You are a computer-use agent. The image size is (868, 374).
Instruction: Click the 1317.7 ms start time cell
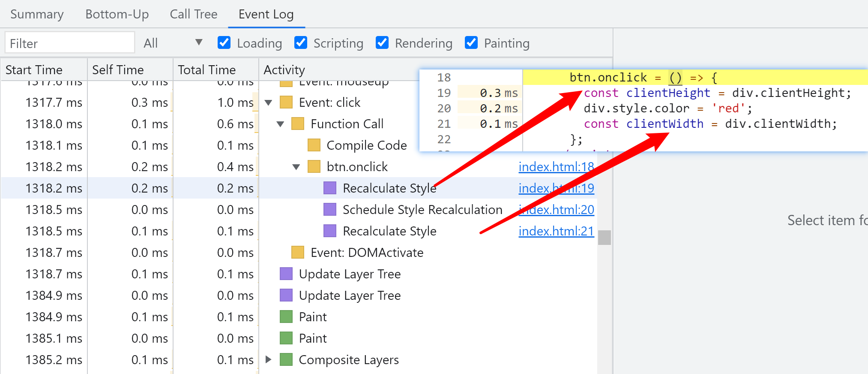(x=54, y=103)
